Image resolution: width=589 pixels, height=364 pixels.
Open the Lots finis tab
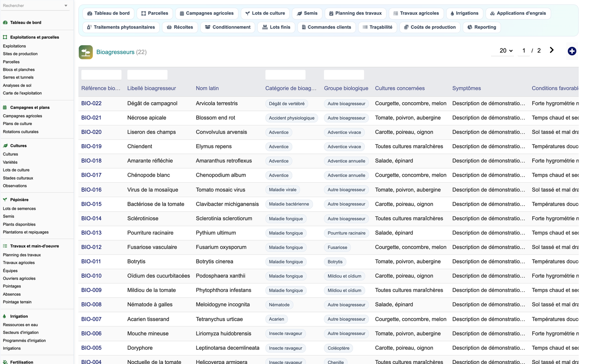276,27
